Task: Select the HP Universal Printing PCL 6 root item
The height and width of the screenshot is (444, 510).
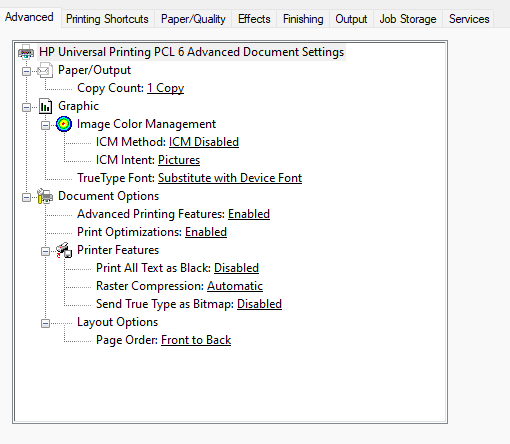Action: pyautogui.click(x=192, y=52)
